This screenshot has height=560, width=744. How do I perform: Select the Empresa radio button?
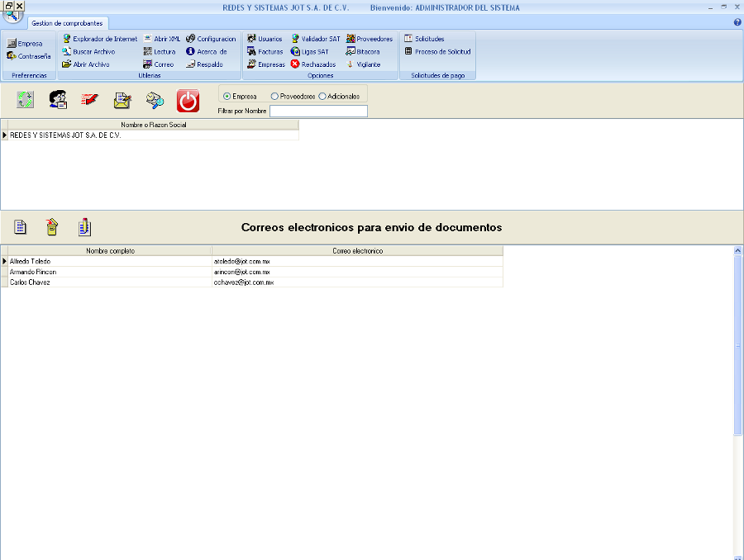click(227, 96)
